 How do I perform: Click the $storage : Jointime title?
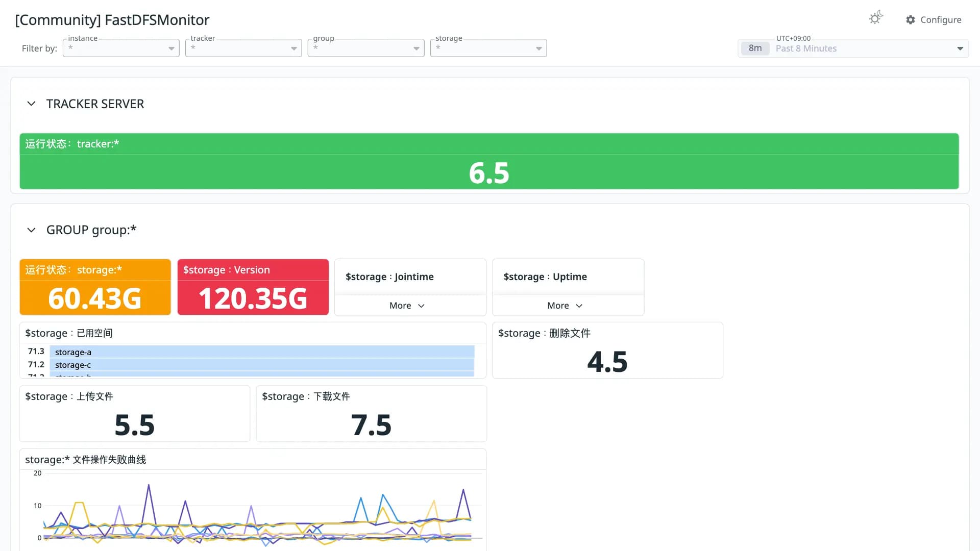coord(389,277)
